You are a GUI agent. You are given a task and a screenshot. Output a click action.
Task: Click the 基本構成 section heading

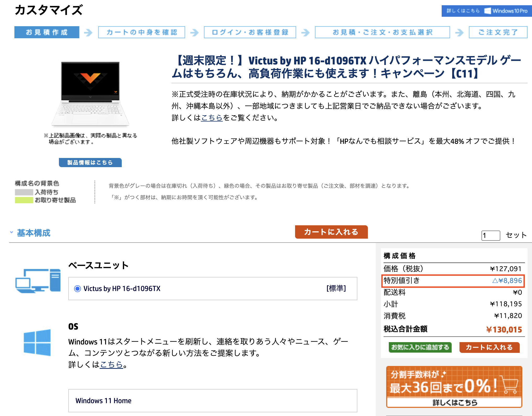coord(34,233)
